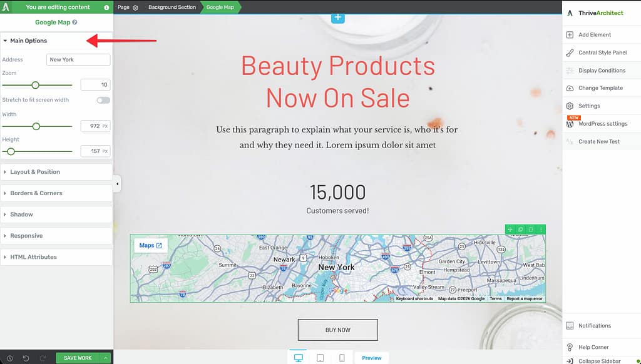Click the SAVE WORK button

(78, 358)
